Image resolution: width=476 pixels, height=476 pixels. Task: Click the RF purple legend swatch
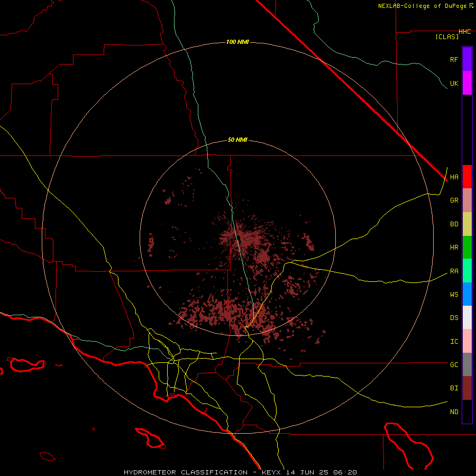click(x=467, y=59)
